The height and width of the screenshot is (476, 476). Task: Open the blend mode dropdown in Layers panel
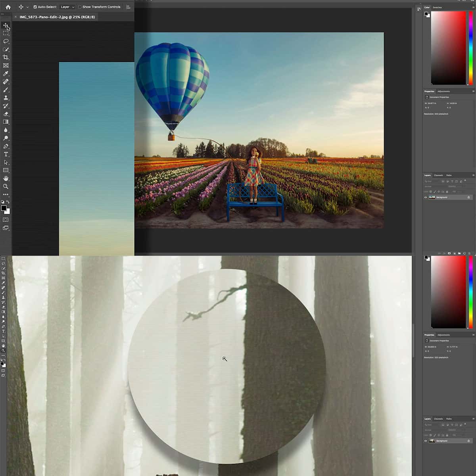pos(432,186)
